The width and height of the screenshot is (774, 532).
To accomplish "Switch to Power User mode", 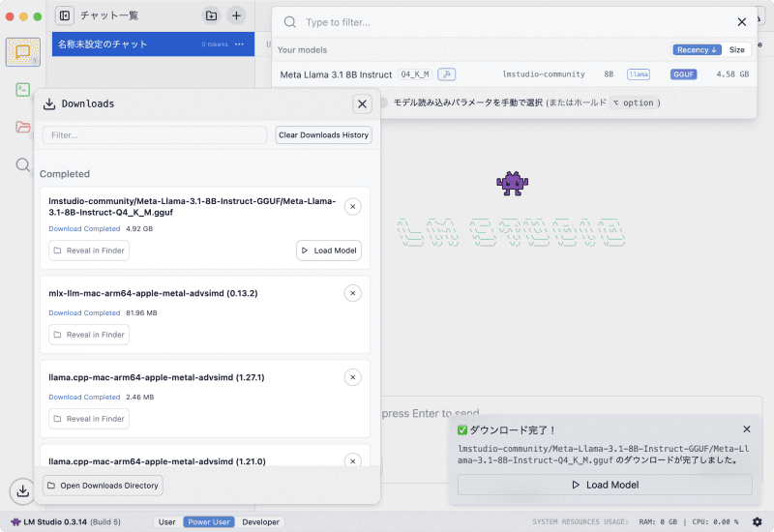I will pos(209,521).
